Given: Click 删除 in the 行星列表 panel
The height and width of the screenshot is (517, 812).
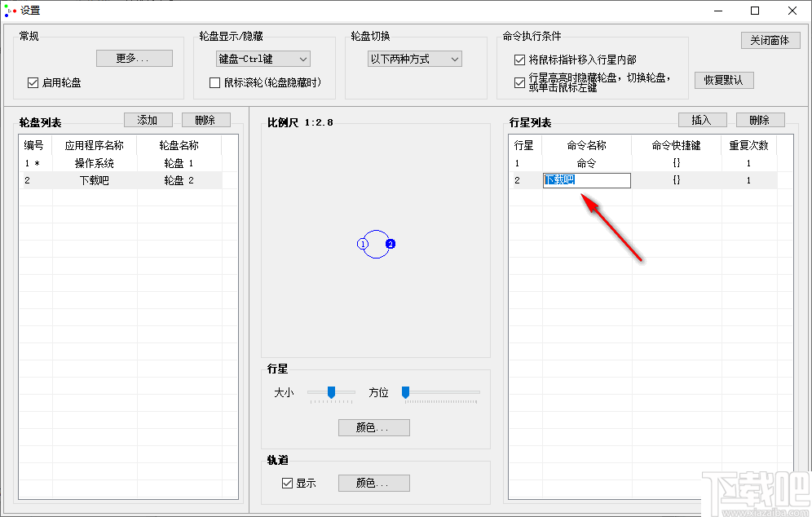Looking at the screenshot, I should click(x=760, y=119).
